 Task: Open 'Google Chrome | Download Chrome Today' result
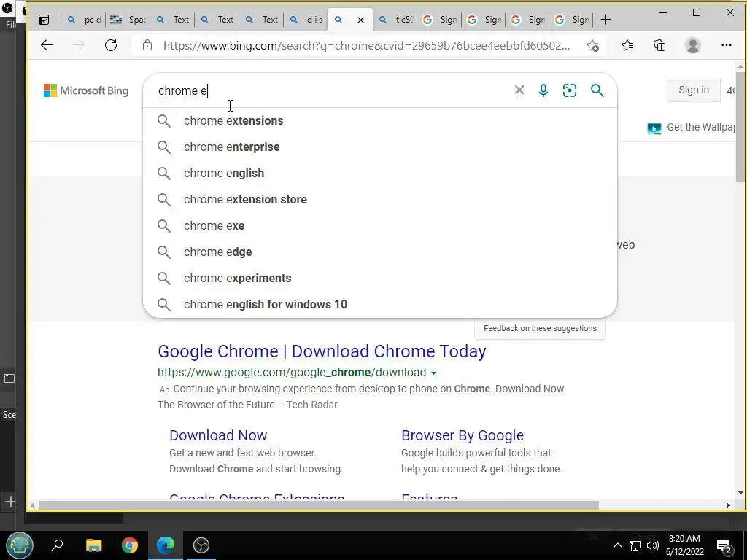322,351
